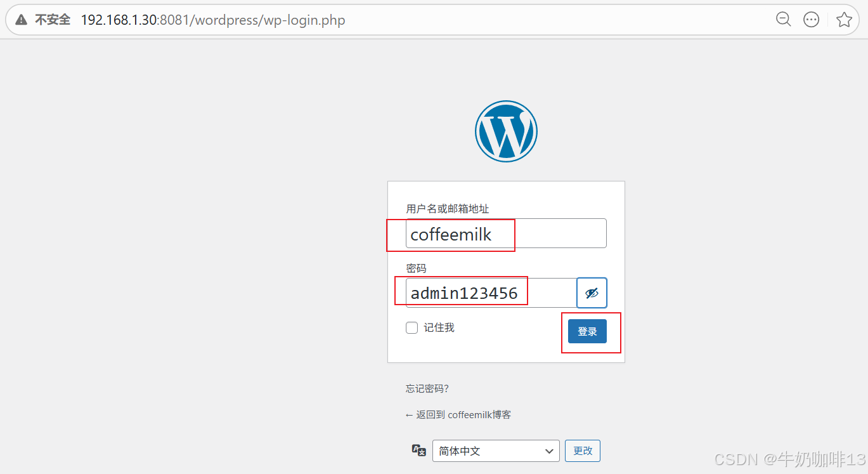The height and width of the screenshot is (474, 868).
Task: Click the username field containing coffeemilk
Action: 506,234
